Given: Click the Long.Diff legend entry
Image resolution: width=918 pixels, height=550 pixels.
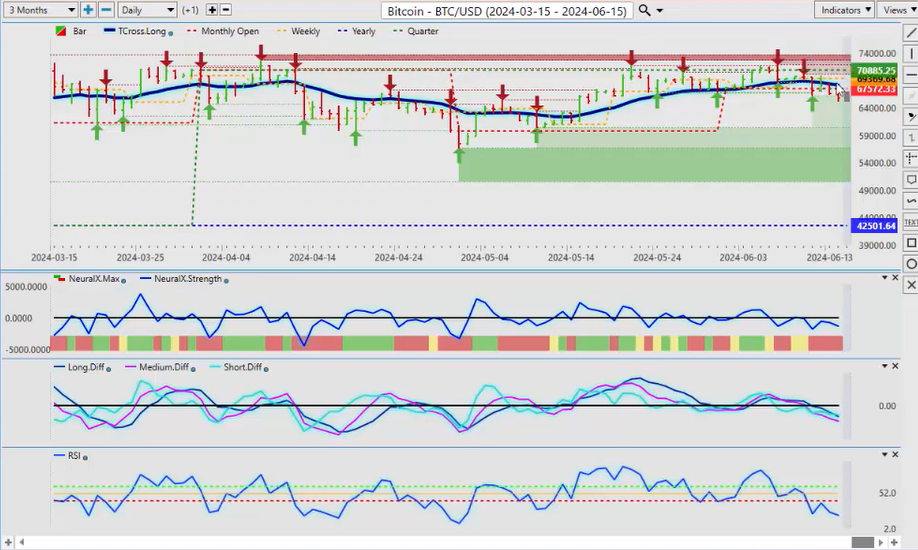Looking at the screenshot, I should 83,367.
